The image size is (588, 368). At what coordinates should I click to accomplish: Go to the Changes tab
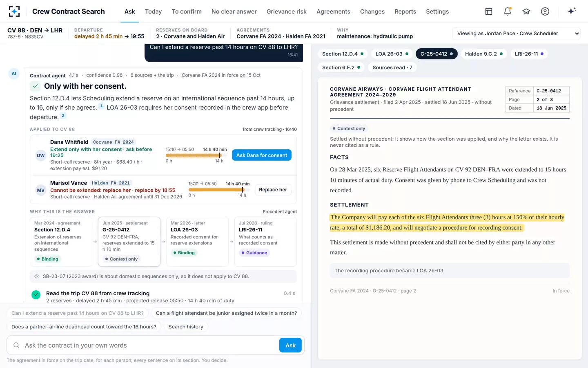[x=372, y=11]
